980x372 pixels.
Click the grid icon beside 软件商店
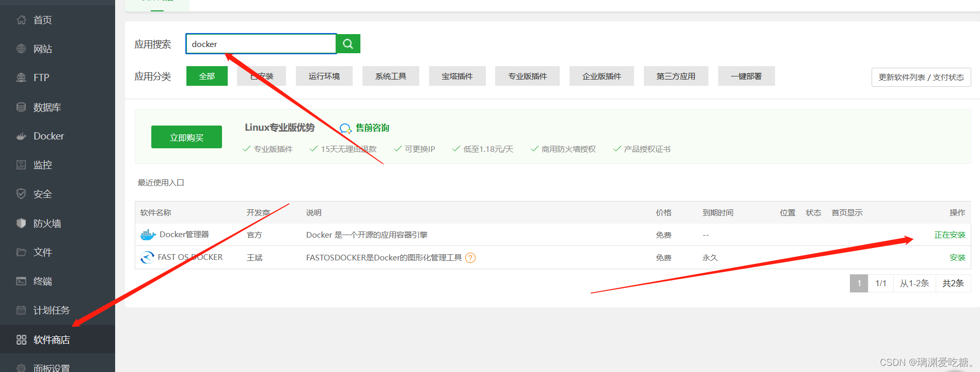point(21,339)
